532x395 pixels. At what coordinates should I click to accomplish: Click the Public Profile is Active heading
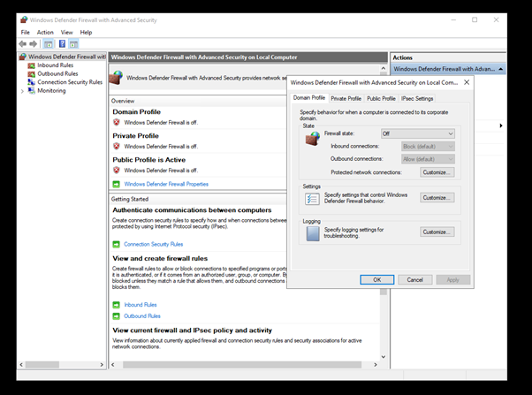tap(149, 160)
